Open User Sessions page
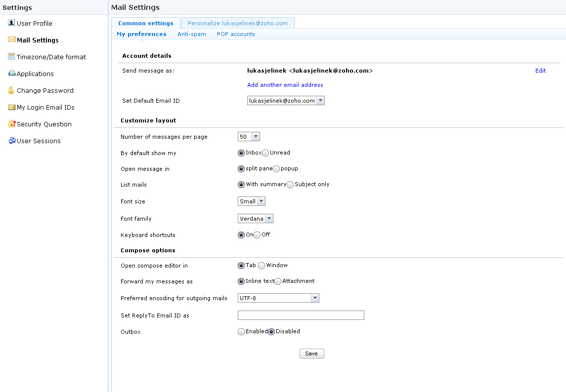This screenshot has height=392, width=566. coord(39,141)
